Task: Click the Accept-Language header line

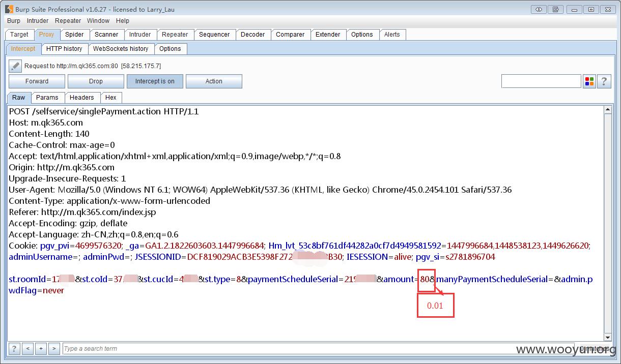Action: coord(94,234)
